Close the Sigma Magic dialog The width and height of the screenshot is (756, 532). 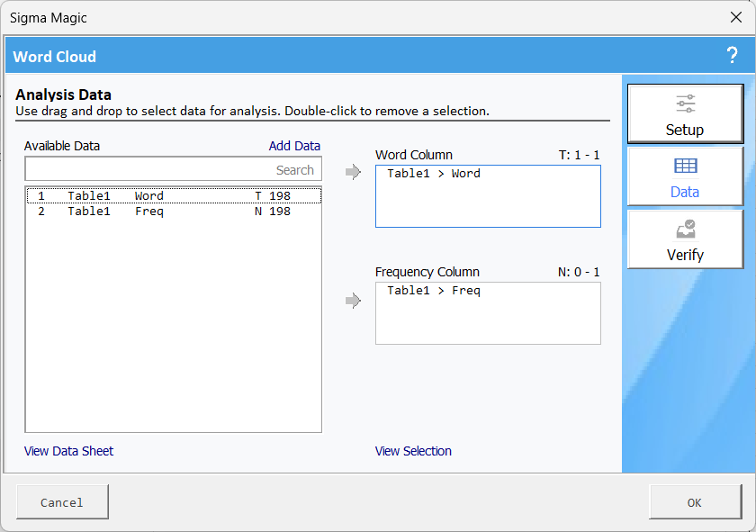click(736, 17)
